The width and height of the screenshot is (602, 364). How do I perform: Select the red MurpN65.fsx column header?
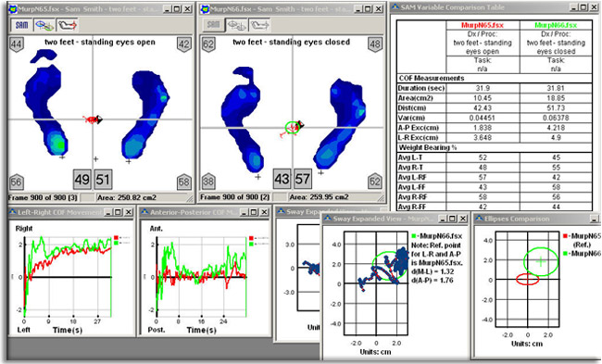[483, 25]
